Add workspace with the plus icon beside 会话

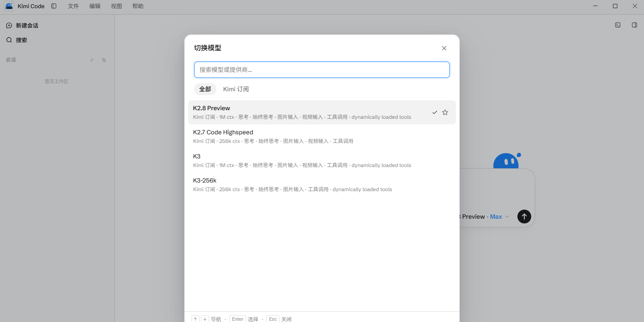point(92,60)
